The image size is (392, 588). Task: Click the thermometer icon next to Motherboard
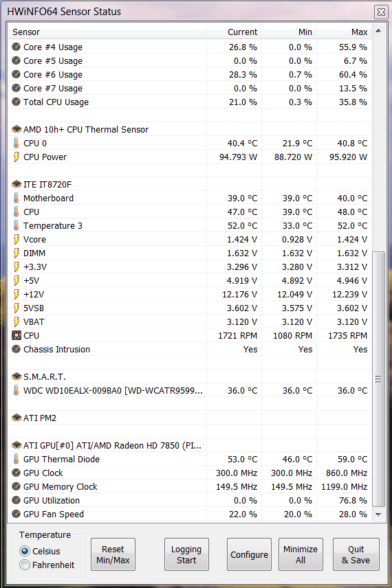[x=16, y=199]
